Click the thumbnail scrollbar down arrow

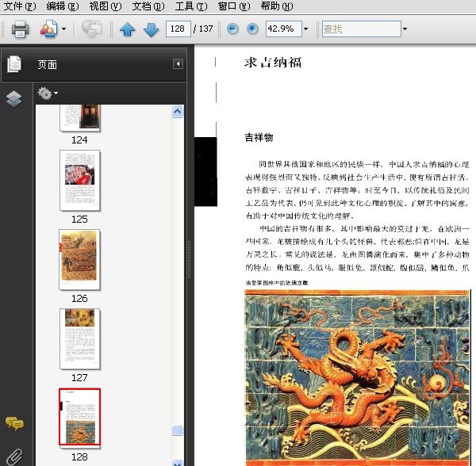177,463
